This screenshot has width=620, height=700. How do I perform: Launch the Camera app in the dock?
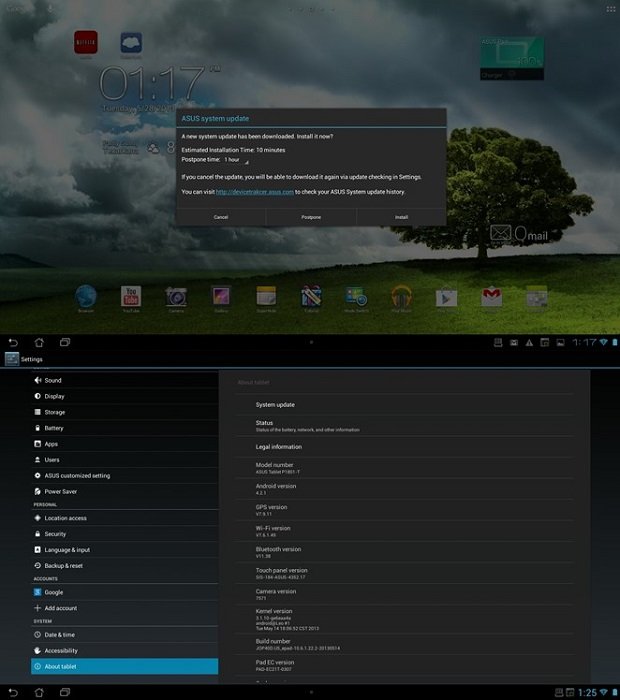coord(176,296)
